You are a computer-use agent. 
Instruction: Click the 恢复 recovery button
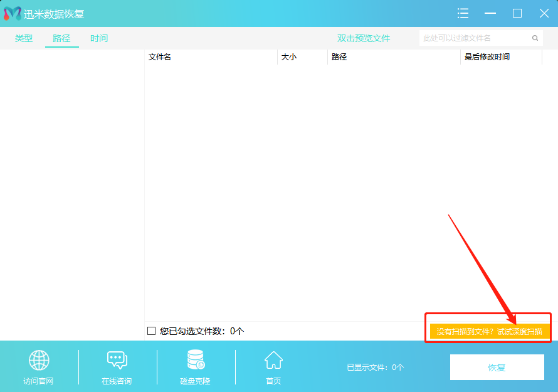[496, 368]
